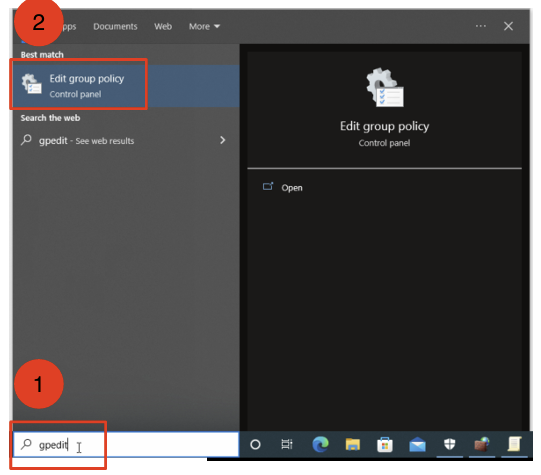This screenshot has height=475, width=541.
Task: Switch to the Documents tab
Action: pyautogui.click(x=115, y=27)
